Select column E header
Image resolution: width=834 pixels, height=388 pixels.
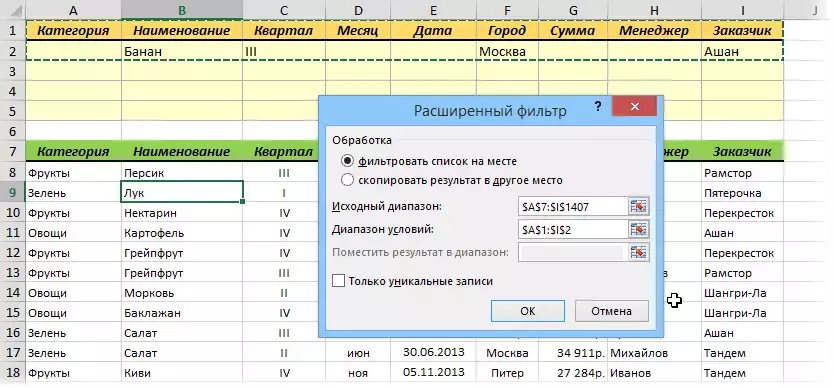[x=433, y=10]
